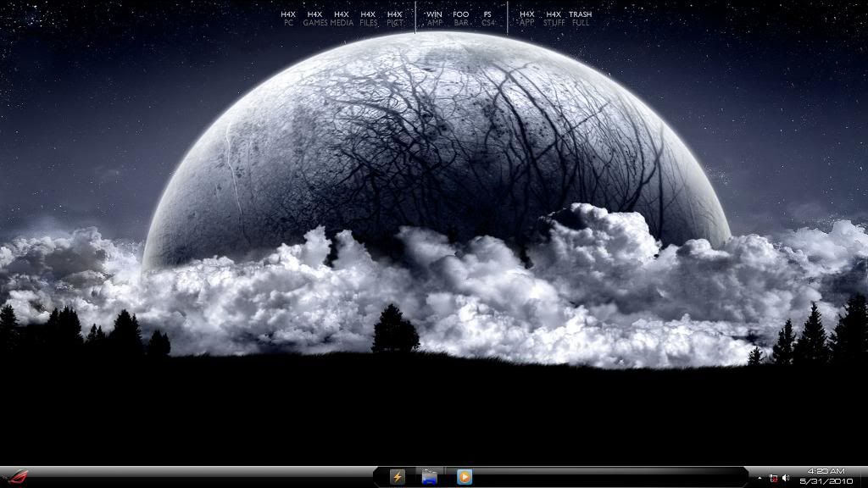Click the network status tray icon
The image size is (868, 488).
(x=773, y=478)
